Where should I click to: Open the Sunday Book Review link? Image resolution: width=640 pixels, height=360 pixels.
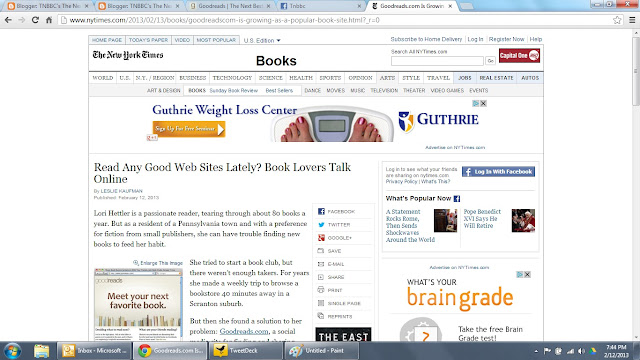coord(233,91)
